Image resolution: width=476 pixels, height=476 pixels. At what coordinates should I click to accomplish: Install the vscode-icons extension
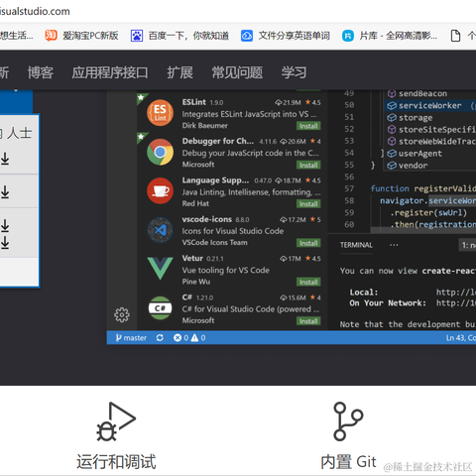[x=308, y=243]
